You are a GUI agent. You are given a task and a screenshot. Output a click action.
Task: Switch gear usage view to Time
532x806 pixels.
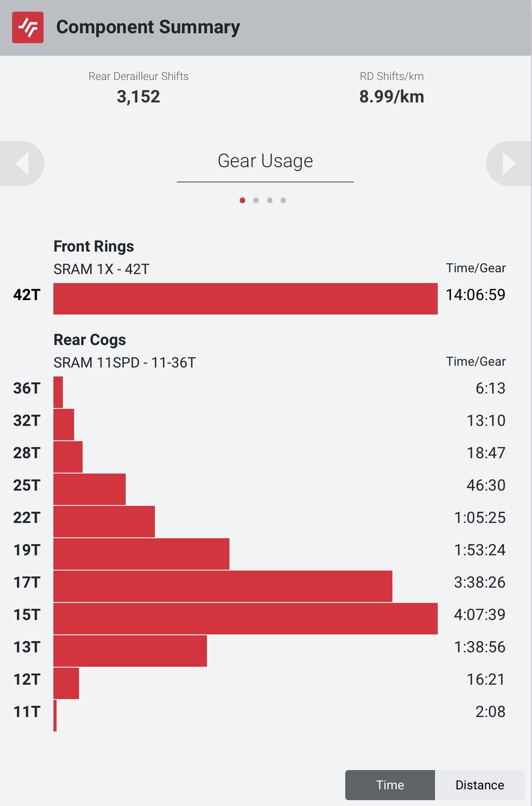pyautogui.click(x=390, y=785)
